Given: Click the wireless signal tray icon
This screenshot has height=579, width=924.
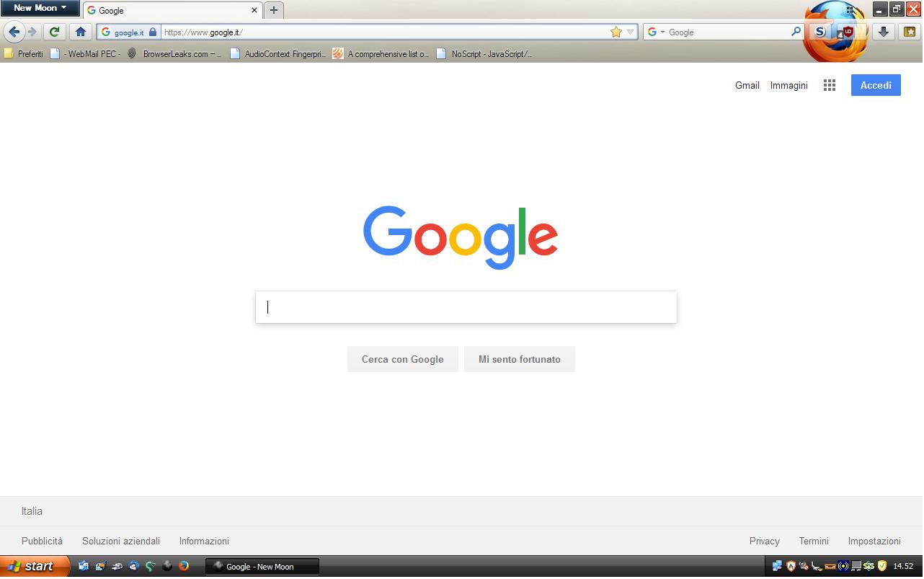Looking at the screenshot, I should point(843,567).
